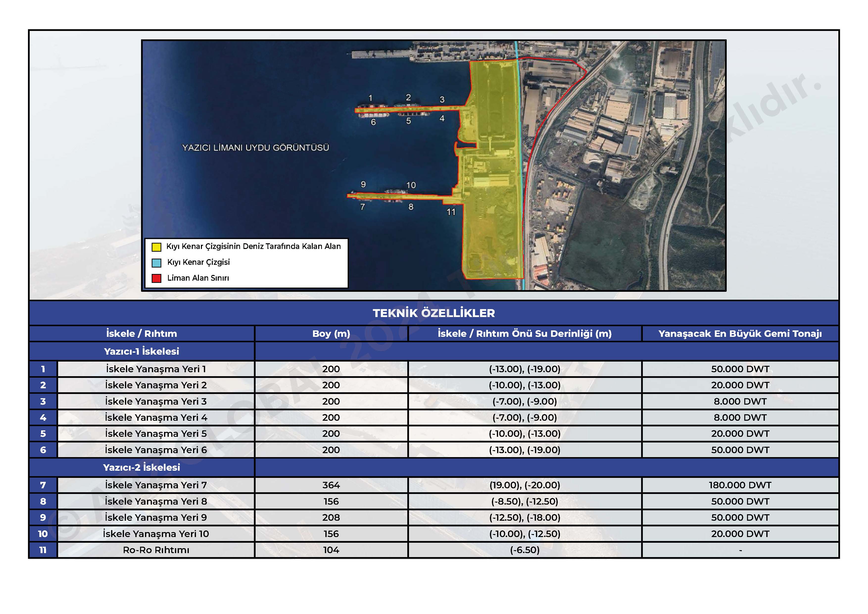Click depth '(-7.00), (-9.00)' in row 3
The width and height of the screenshot is (868, 614).
pyautogui.click(x=525, y=401)
